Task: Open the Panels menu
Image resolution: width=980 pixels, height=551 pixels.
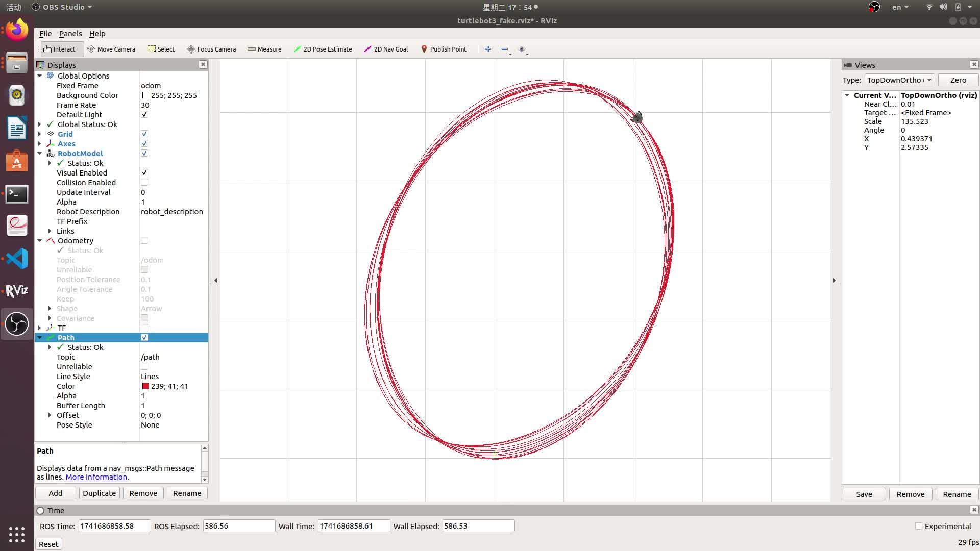Action: (70, 34)
